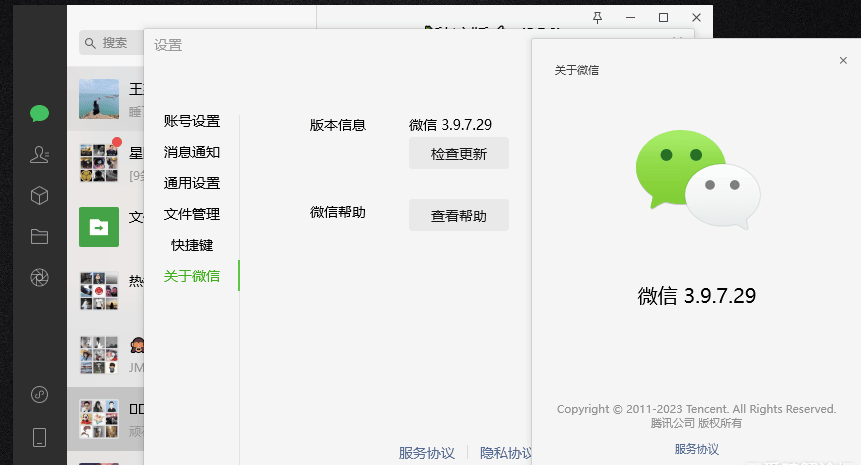Open the Moments shutter icon in sidebar
Viewport: 861px width, 465px height.
40,278
